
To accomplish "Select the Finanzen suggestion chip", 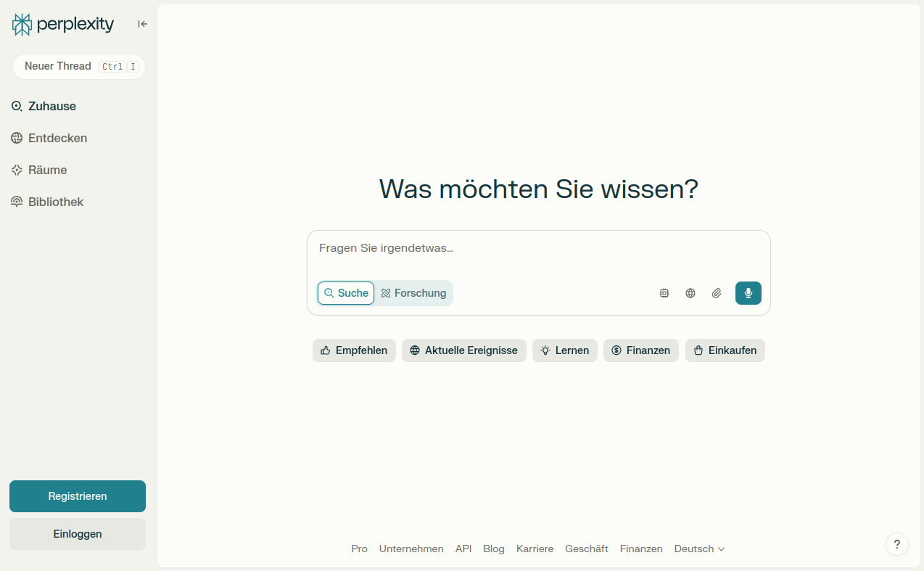I will coord(641,350).
